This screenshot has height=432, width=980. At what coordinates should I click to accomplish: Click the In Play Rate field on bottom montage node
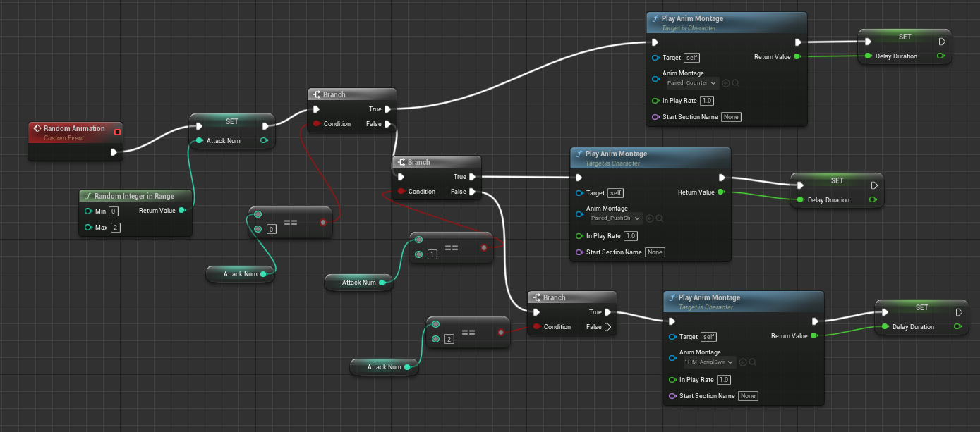point(724,380)
